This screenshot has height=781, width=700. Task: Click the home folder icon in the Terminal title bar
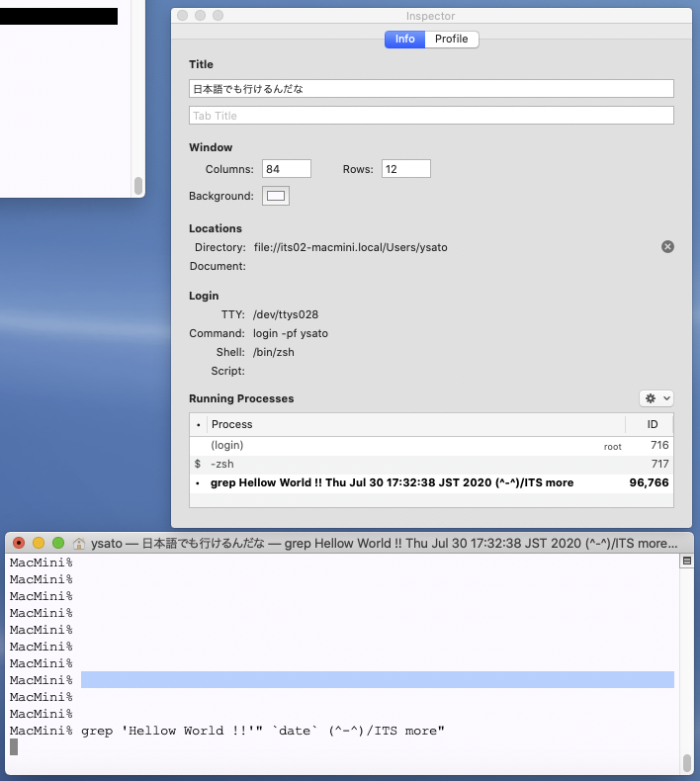click(79, 543)
